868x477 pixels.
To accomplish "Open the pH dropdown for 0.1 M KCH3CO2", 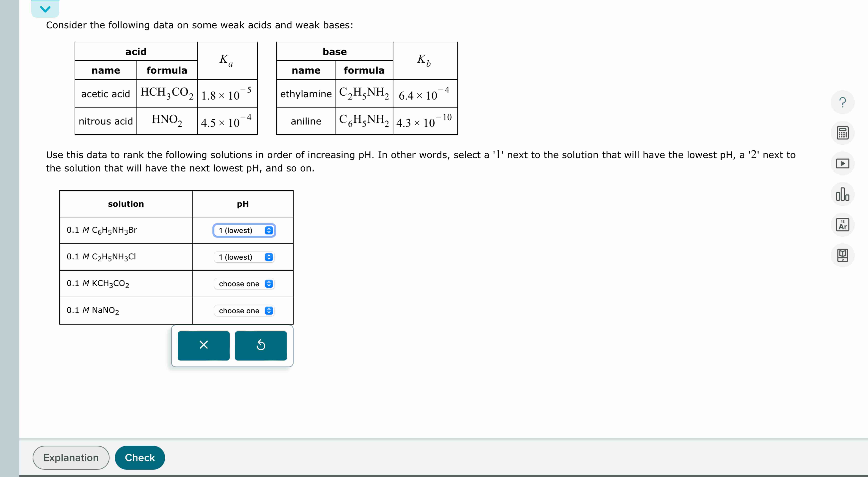I will pos(244,283).
